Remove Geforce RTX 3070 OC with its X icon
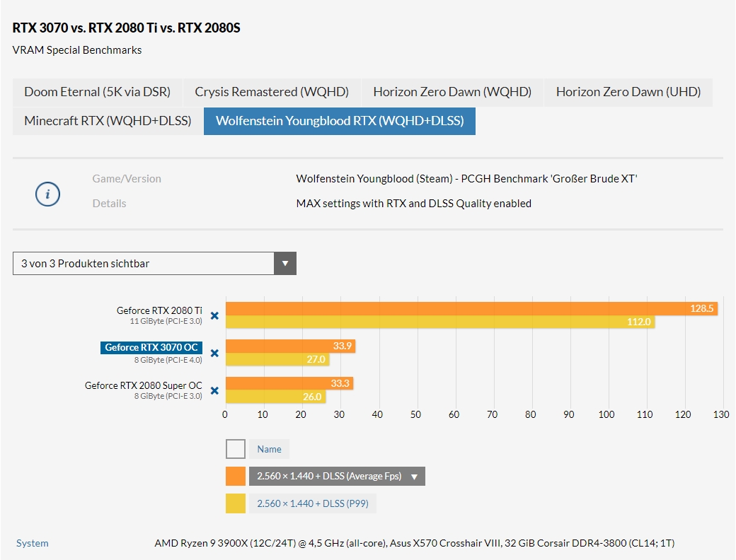736x560 pixels. 214,353
